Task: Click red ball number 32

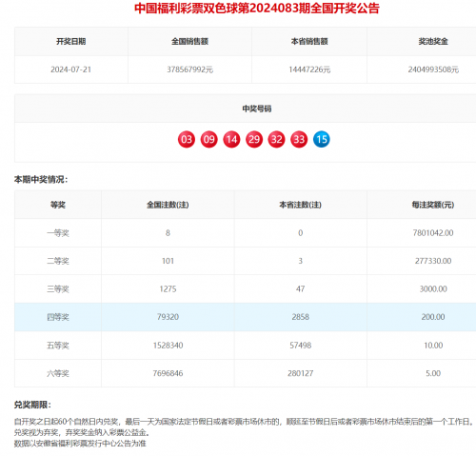Action: click(276, 139)
